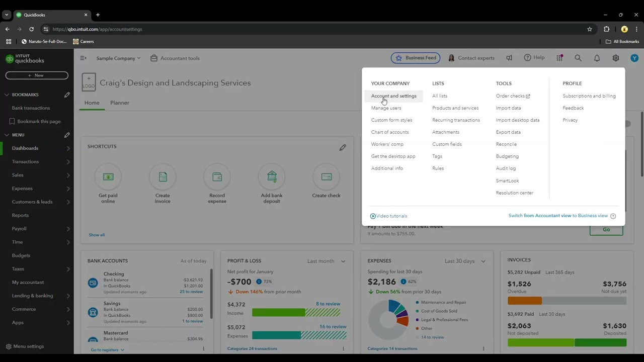Open the notifications bell
Image resolution: width=644 pixels, height=362 pixels.
[x=597, y=58]
